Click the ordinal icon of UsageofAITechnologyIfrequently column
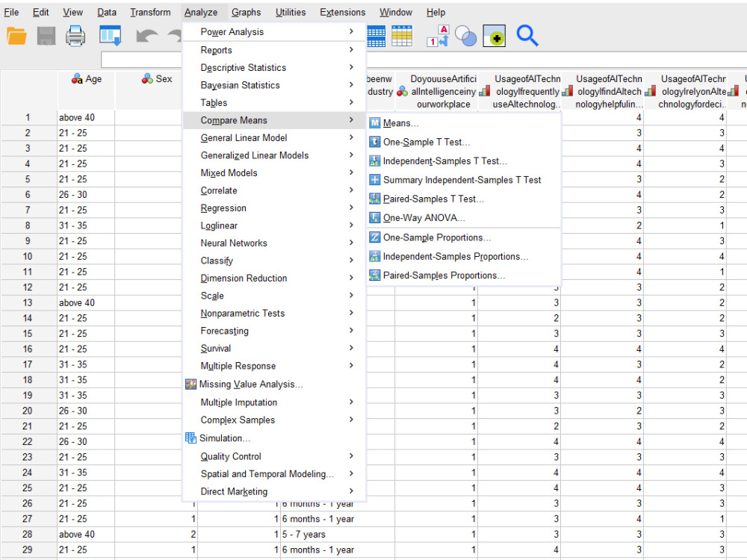The image size is (747, 560). 485,91
